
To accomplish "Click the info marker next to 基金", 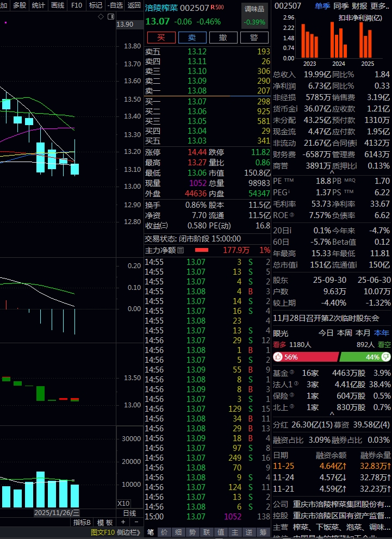I will coord(292,372).
